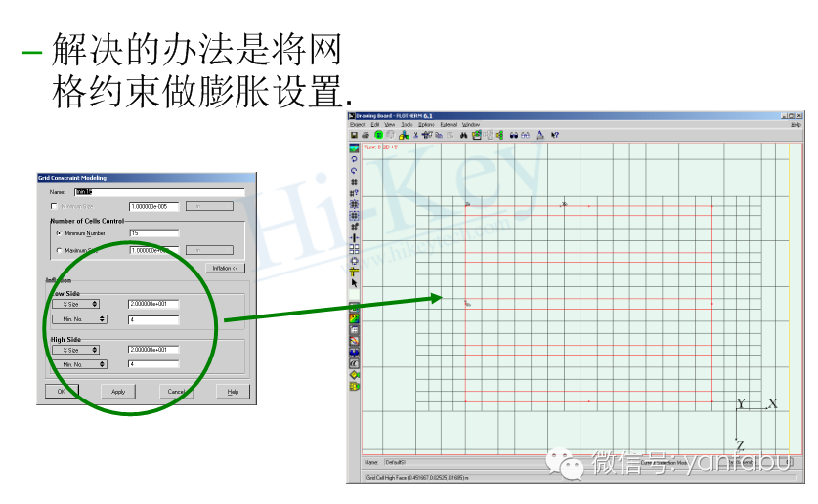Click the blue double-arrow sidebar icon
The image size is (818, 504).
click(354, 353)
